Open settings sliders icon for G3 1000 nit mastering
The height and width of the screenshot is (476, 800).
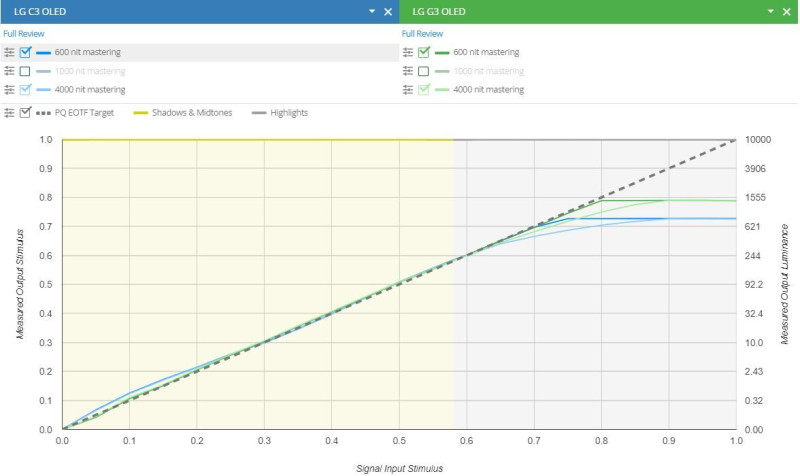[x=408, y=71]
